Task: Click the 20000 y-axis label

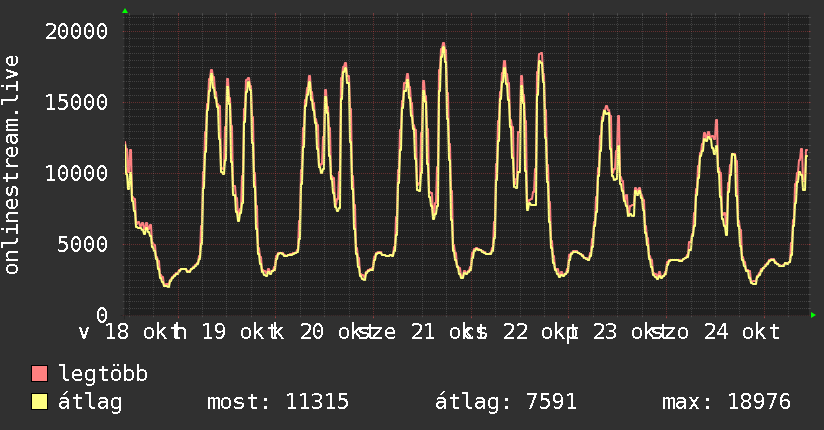Action: (x=77, y=32)
